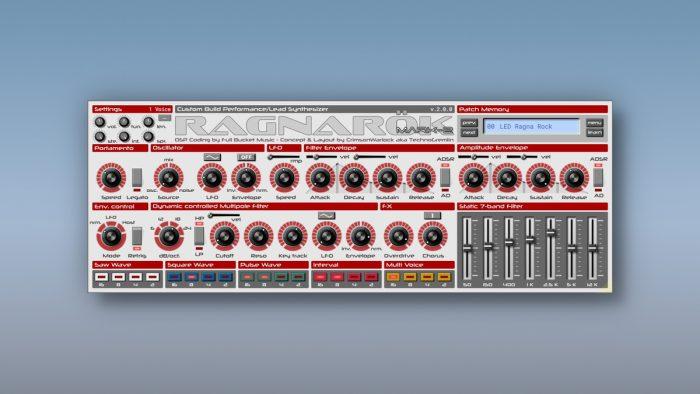The height and width of the screenshot is (394, 700).
Task: Click the Chorus knob in FX
Action: (433, 236)
